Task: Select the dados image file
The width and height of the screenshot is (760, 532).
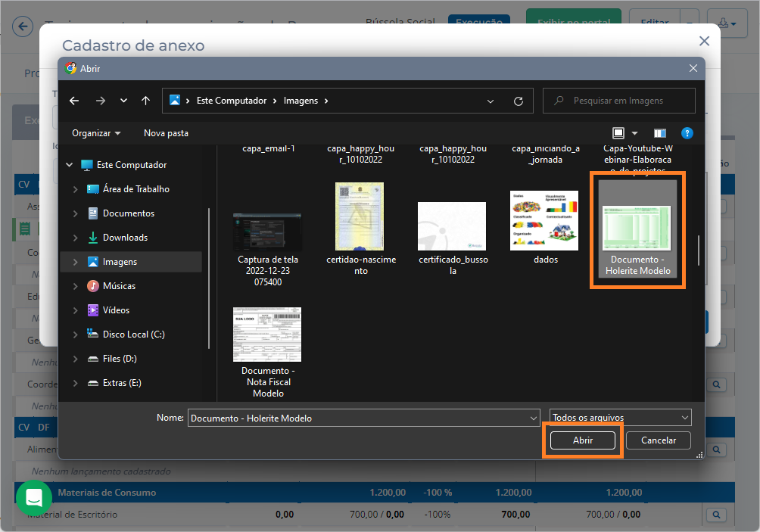Action: 545,228
